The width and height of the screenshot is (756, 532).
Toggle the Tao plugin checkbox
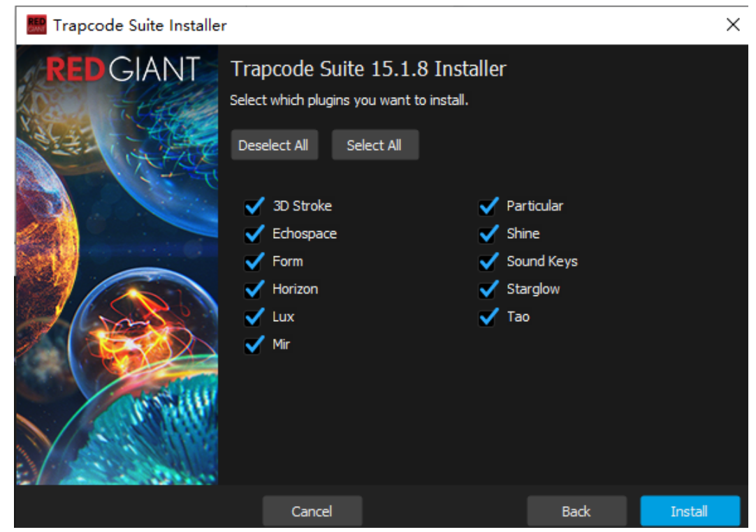click(488, 317)
